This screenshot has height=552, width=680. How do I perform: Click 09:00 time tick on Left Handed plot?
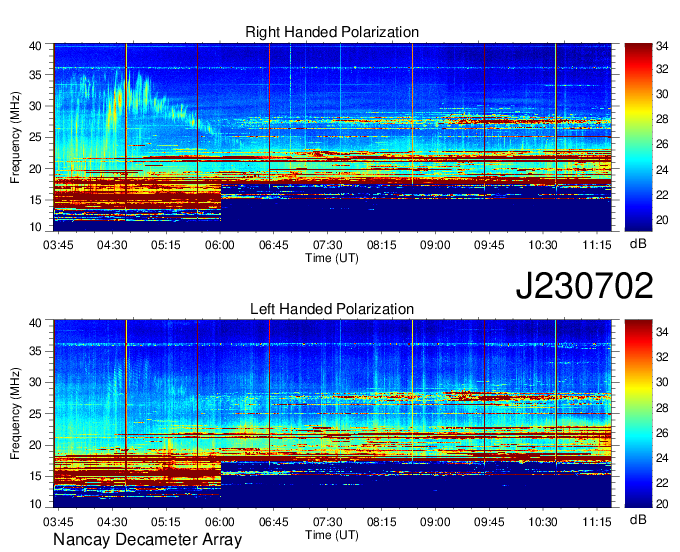[435, 522]
